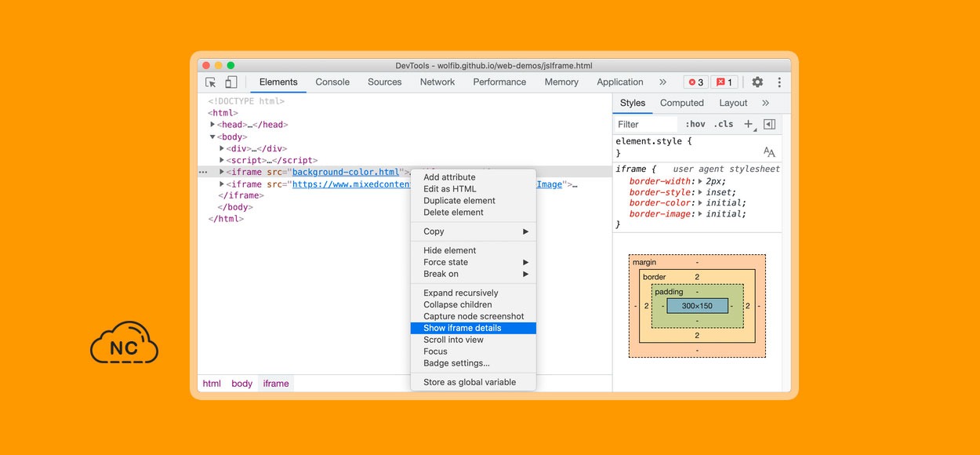The width and height of the screenshot is (980, 455).
Task: Choose Delete element
Action: coord(474,213)
